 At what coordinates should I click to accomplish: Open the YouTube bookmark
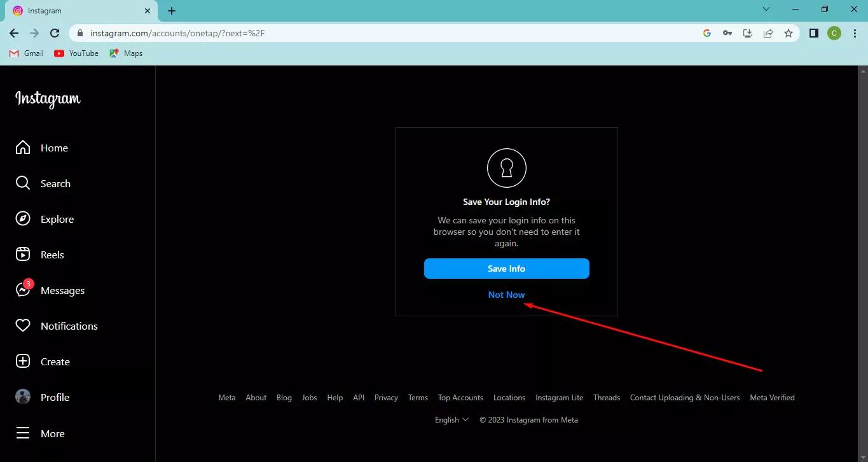76,53
